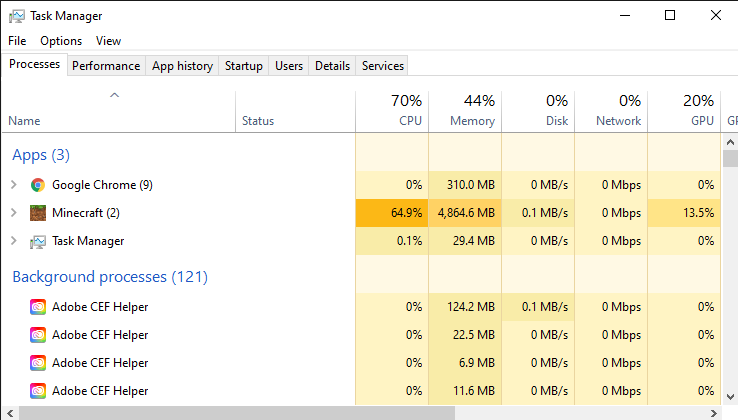The height and width of the screenshot is (420, 738).
Task: Click the Minecraft grass block icon
Action: pos(38,213)
